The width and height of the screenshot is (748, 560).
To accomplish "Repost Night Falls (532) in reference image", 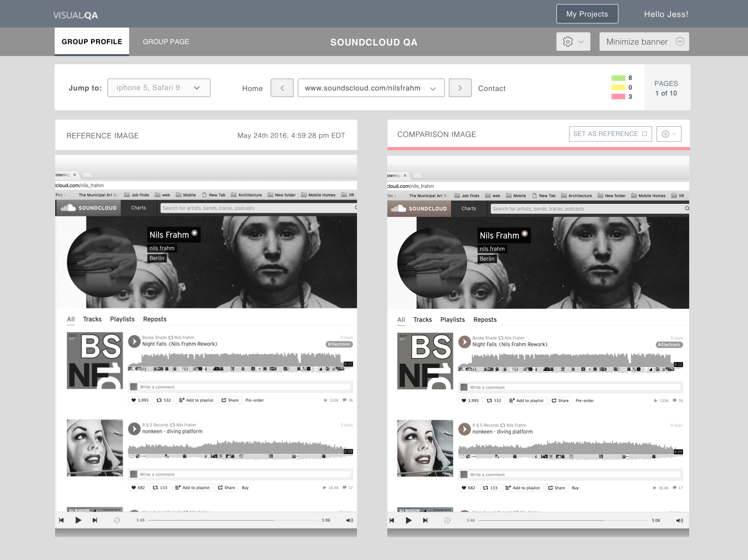I will click(164, 400).
